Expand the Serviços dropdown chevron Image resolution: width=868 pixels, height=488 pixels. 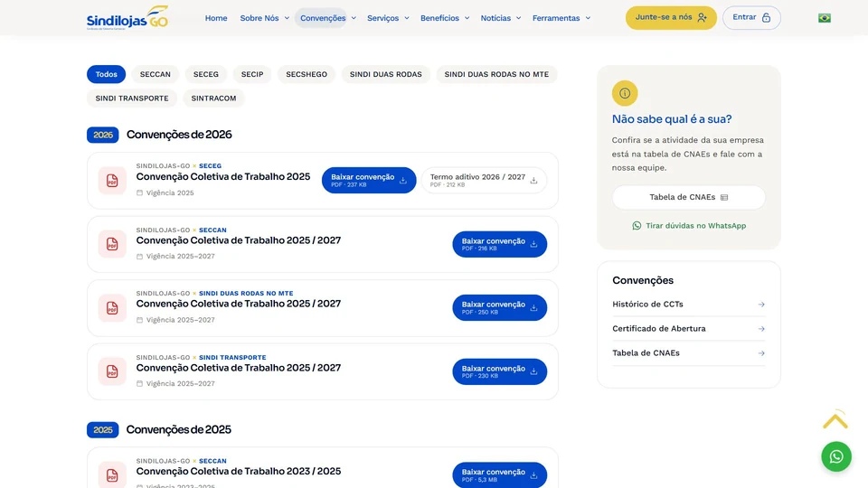[407, 18]
